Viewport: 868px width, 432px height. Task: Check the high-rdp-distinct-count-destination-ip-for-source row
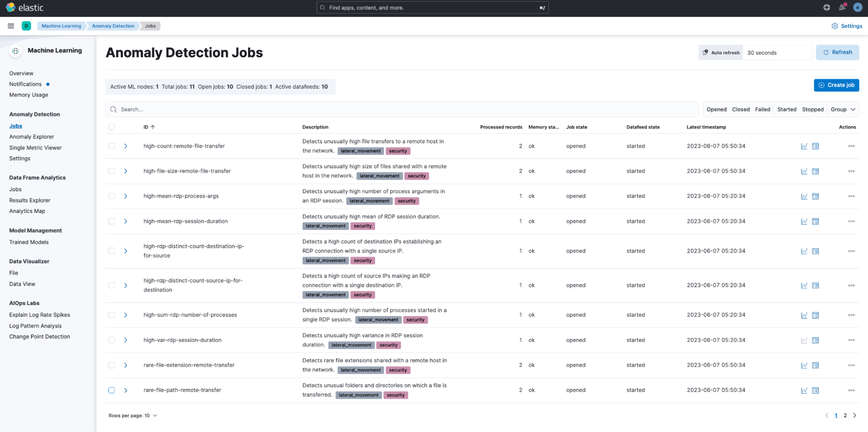tap(112, 251)
